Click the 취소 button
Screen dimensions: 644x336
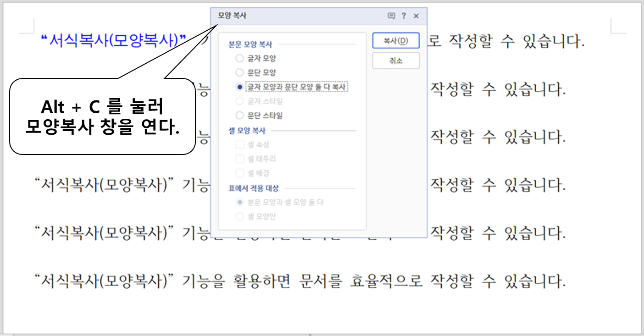[395, 61]
